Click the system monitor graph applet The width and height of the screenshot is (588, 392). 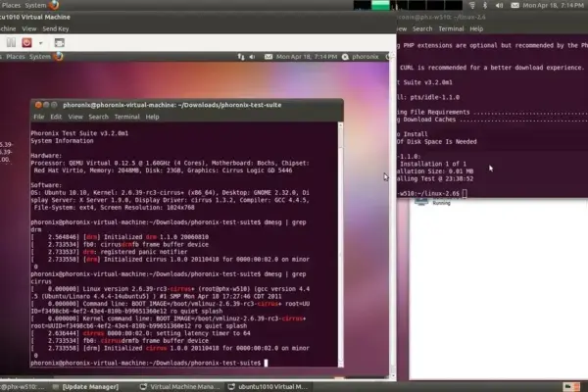[x=408, y=5]
